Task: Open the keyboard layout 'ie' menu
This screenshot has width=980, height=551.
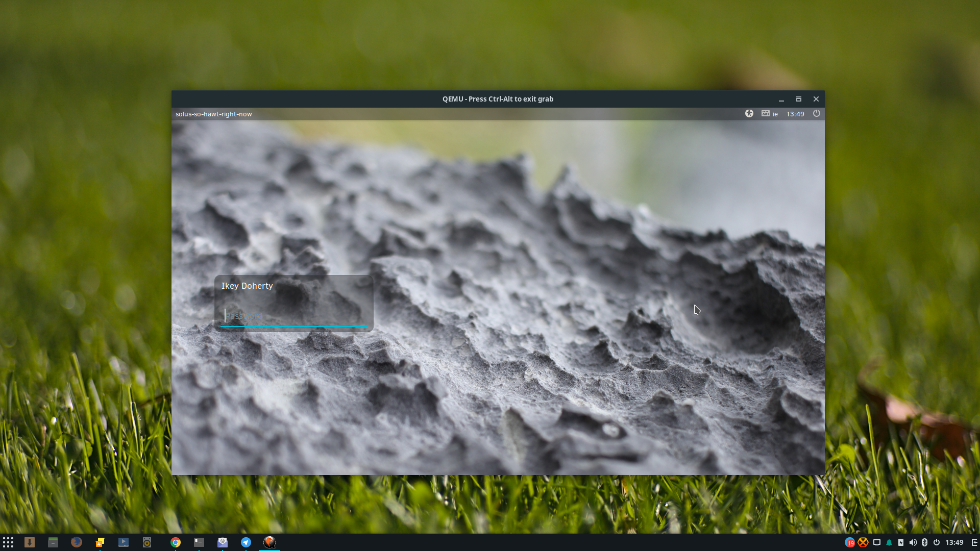Action: click(770, 114)
